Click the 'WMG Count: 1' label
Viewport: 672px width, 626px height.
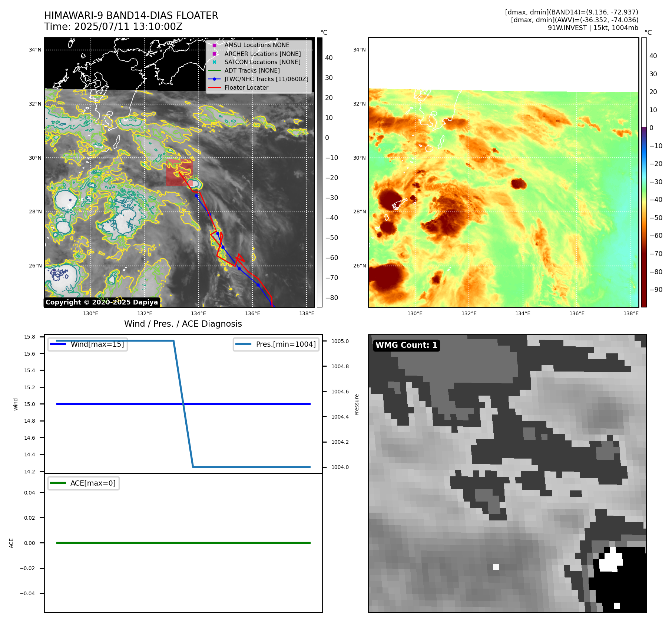click(x=407, y=345)
